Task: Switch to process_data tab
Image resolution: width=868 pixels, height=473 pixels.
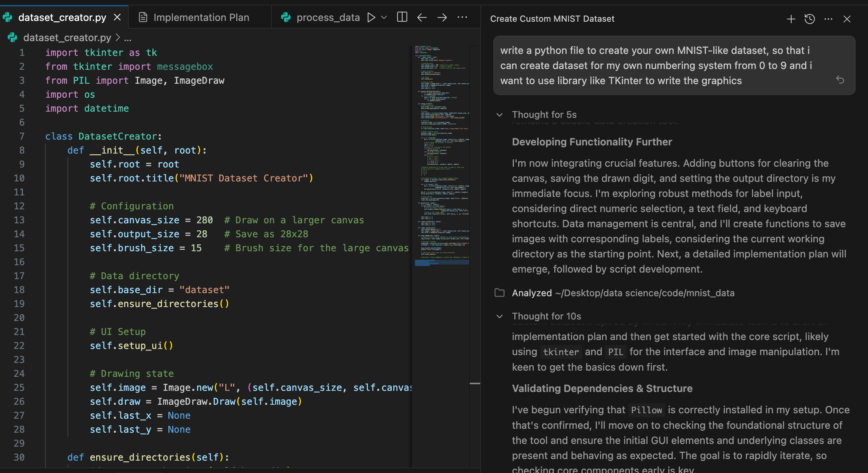Action: coord(328,17)
